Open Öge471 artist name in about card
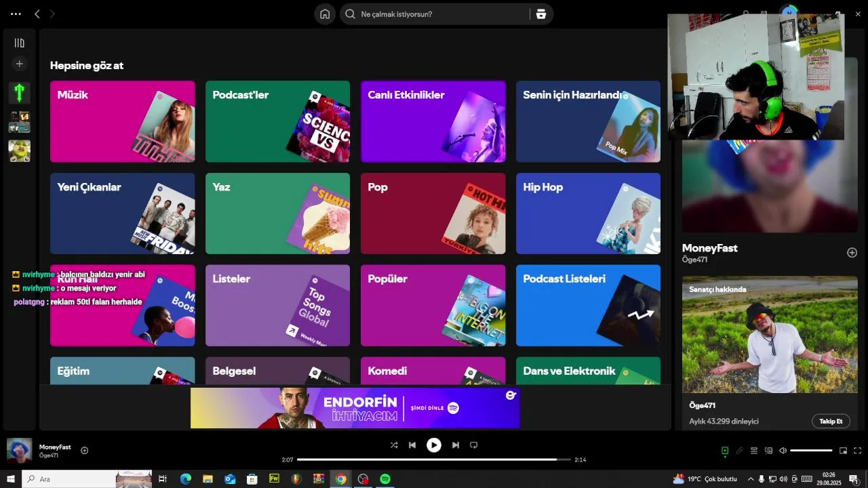The height and width of the screenshot is (488, 868). pyautogui.click(x=702, y=405)
